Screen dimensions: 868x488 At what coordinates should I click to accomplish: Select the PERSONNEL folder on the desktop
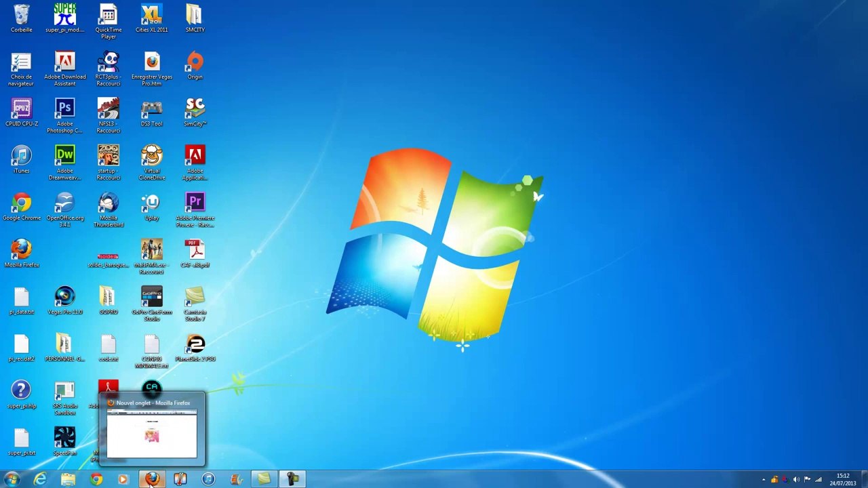pos(64,348)
